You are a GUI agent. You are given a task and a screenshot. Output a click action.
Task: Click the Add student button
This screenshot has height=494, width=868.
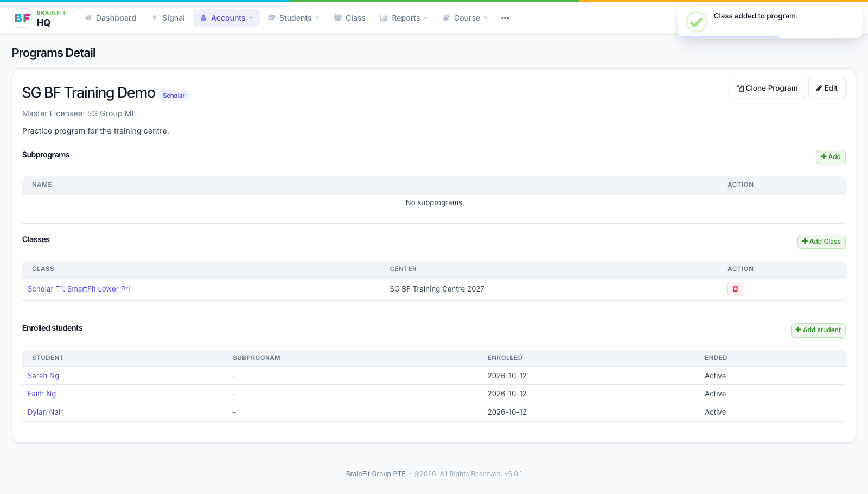click(x=818, y=330)
